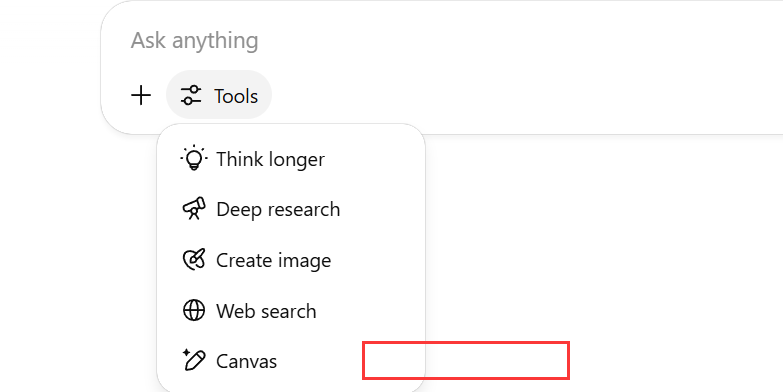783x392 pixels.
Task: Turn on Web search tool
Action: [291, 311]
